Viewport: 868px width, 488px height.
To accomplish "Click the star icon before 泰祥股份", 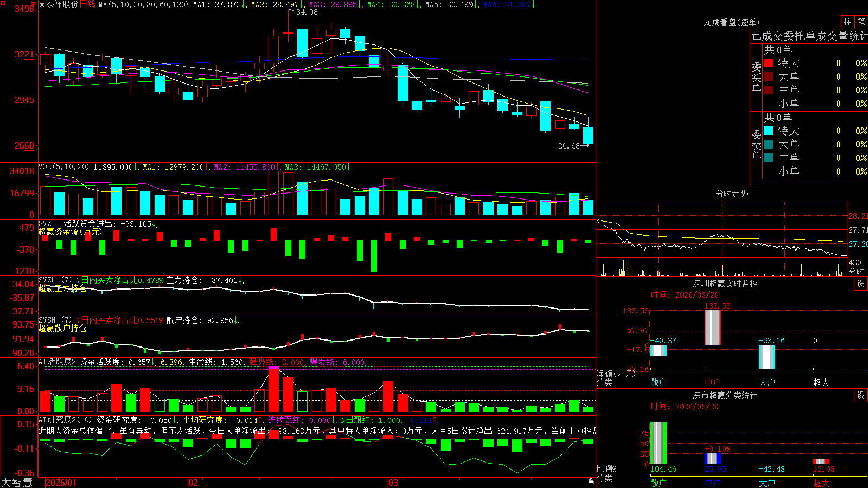I will (x=42, y=4).
